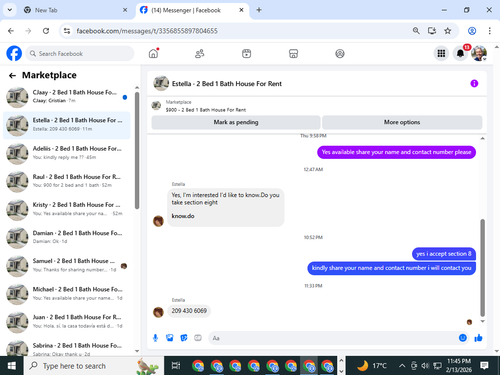Open the emoji picker in message box
This screenshot has width=500, height=375.
click(463, 338)
